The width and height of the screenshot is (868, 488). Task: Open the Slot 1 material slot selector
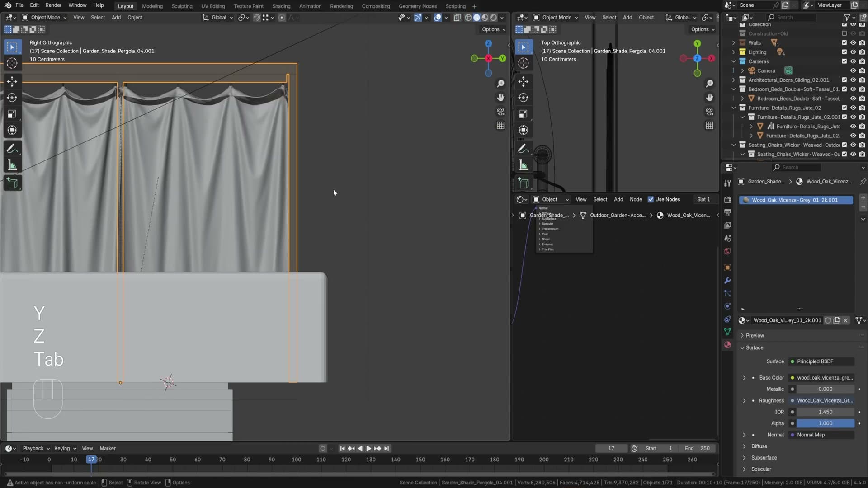pyautogui.click(x=703, y=199)
